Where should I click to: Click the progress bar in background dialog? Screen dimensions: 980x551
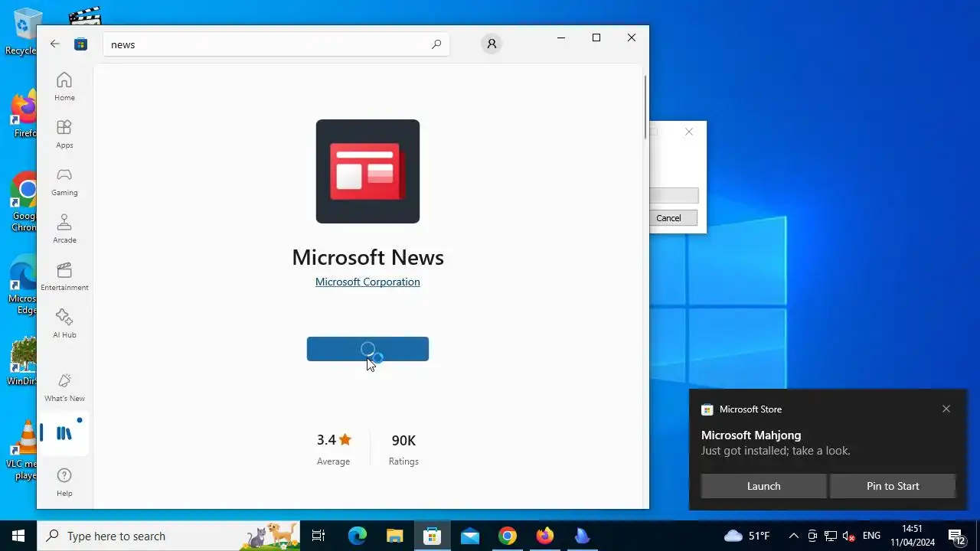(674, 196)
